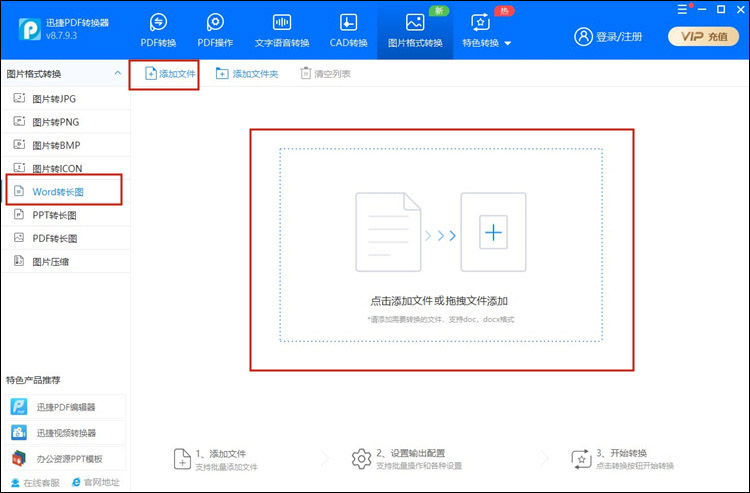Minimize the application window

point(702,10)
